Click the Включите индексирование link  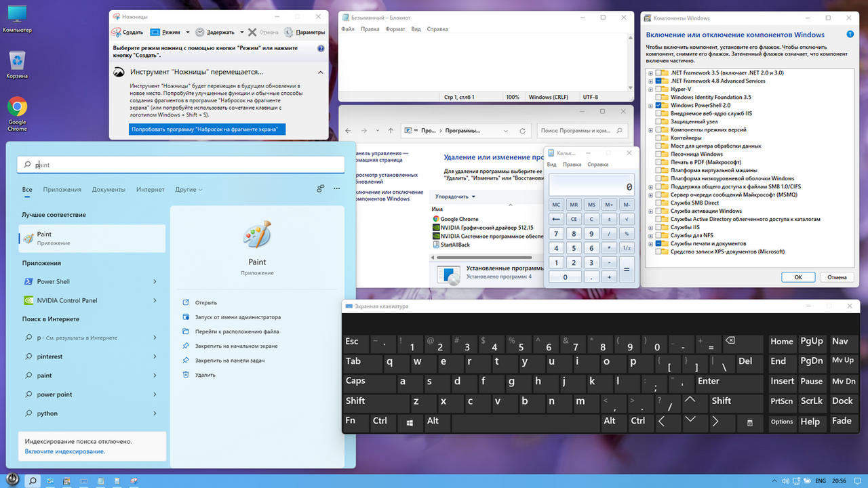tap(65, 451)
